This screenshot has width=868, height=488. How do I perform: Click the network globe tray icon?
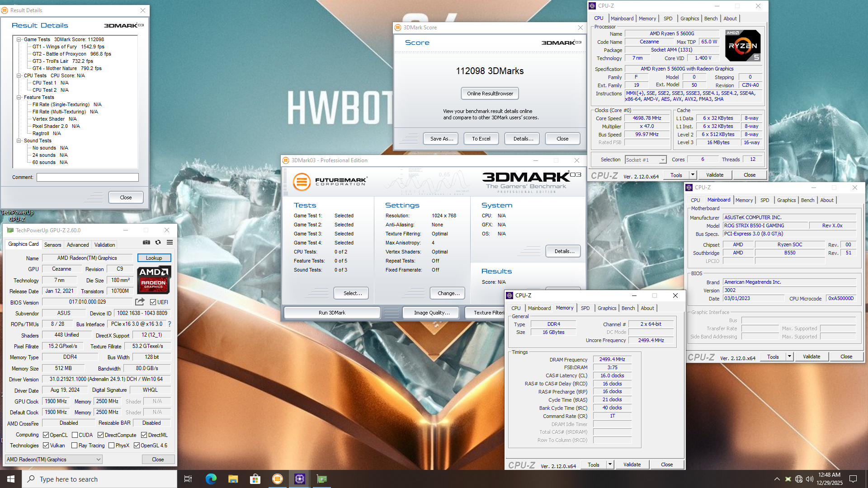pyautogui.click(x=799, y=479)
